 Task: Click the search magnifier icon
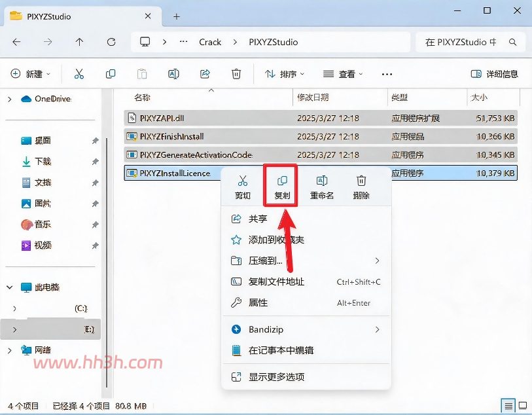coord(512,42)
